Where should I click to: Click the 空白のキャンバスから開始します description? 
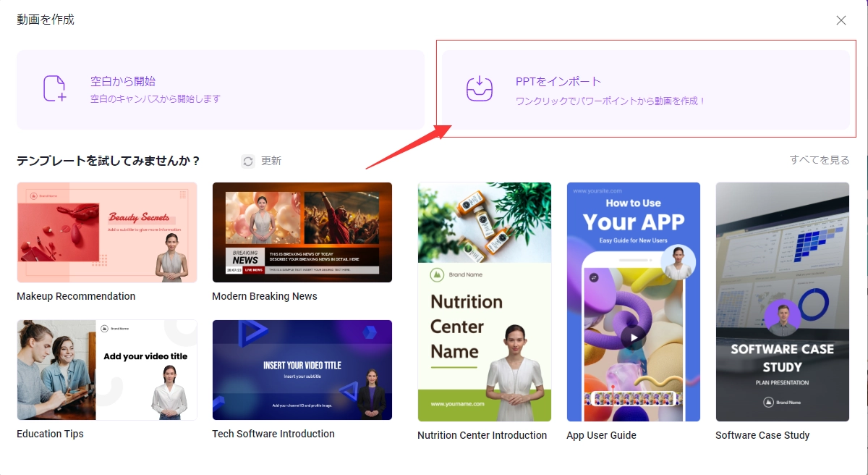[156, 99]
